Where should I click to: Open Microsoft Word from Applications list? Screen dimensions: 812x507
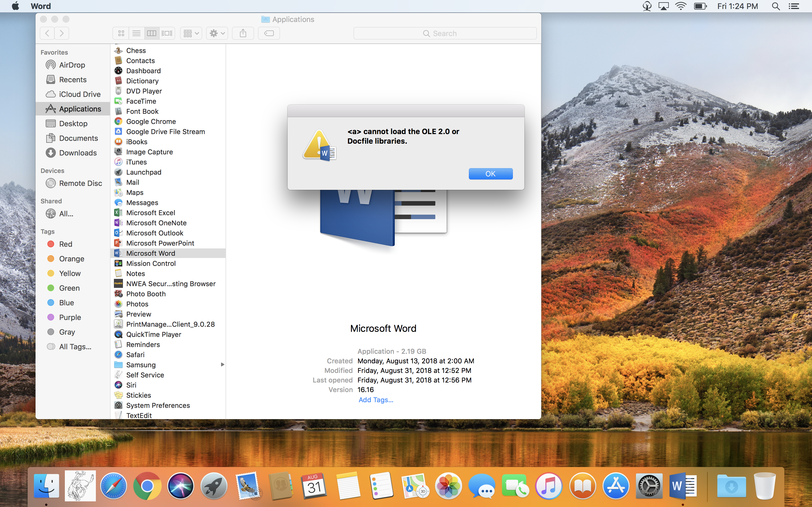(x=150, y=253)
